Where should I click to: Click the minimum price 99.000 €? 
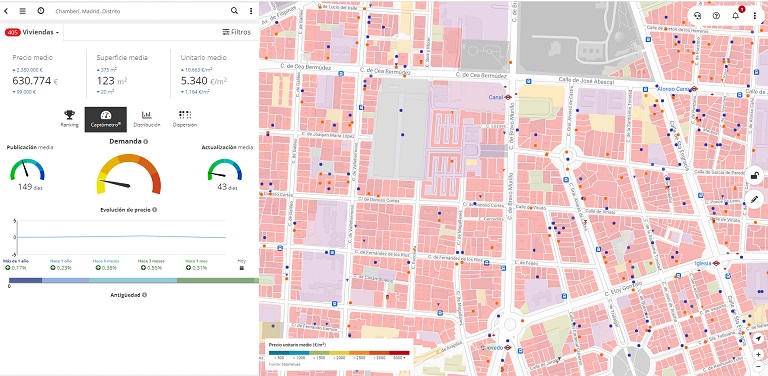(24, 92)
